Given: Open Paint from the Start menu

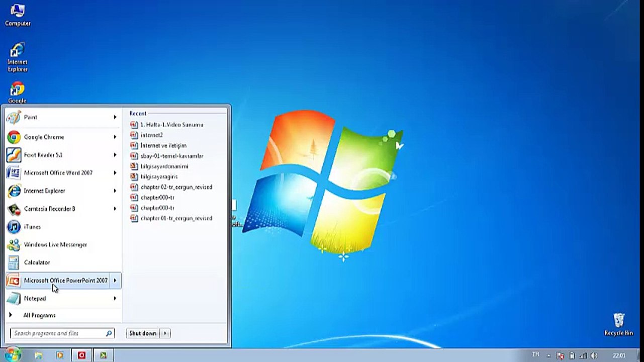Looking at the screenshot, I should point(63,117).
